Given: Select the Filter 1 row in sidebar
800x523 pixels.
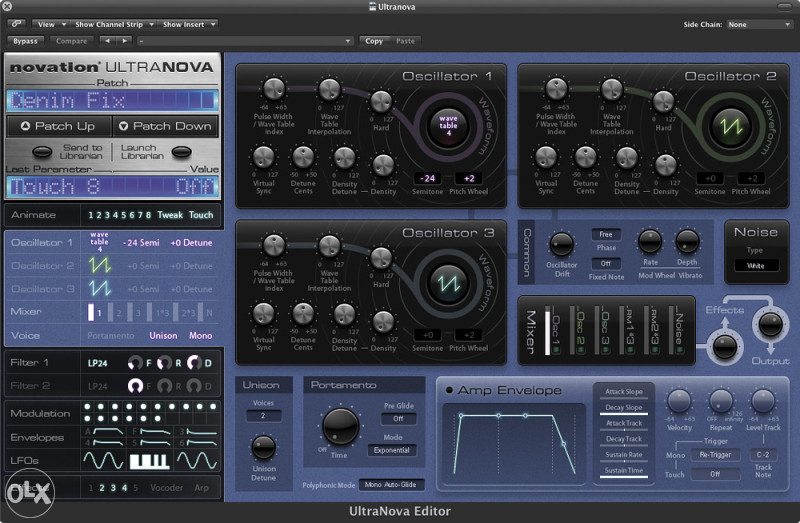Looking at the screenshot, I should 113,363.
